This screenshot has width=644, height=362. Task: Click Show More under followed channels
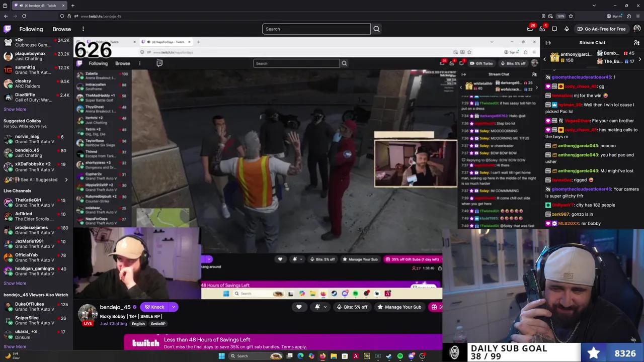pyautogui.click(x=15, y=109)
